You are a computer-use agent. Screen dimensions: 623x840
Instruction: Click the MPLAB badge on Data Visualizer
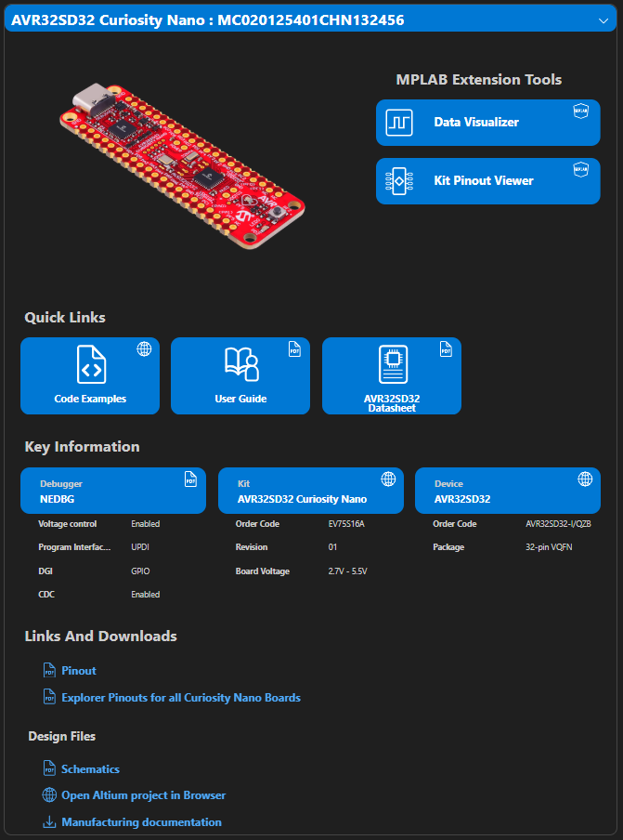pyautogui.click(x=580, y=111)
